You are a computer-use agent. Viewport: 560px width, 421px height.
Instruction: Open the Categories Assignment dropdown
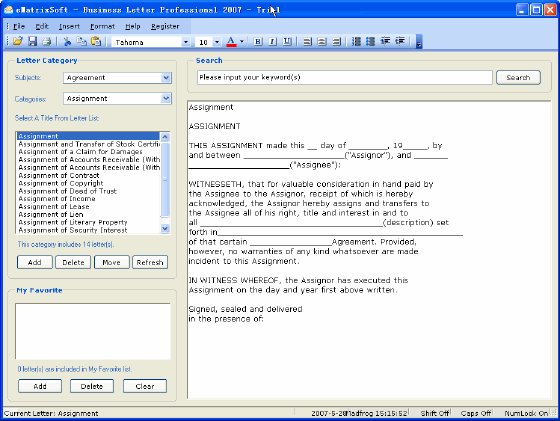(166, 98)
